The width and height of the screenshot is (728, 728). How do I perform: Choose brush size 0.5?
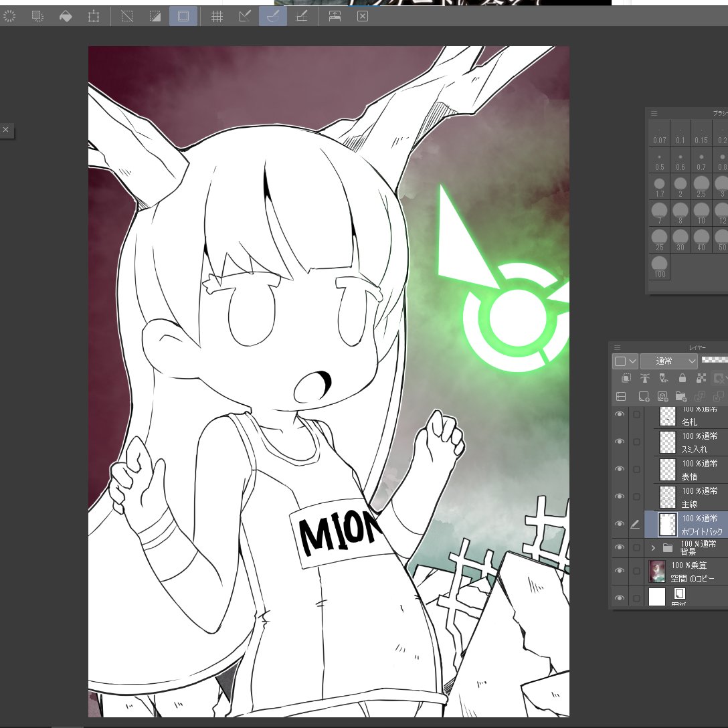[x=659, y=160]
